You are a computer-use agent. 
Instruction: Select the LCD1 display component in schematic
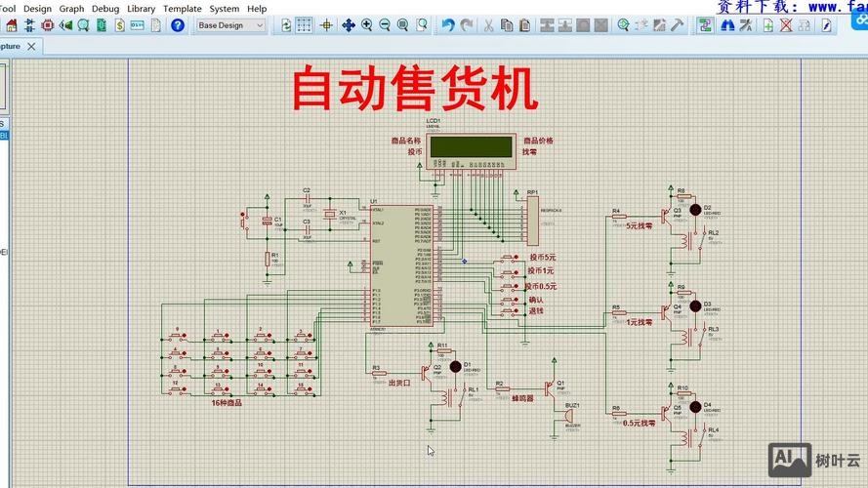(x=473, y=147)
